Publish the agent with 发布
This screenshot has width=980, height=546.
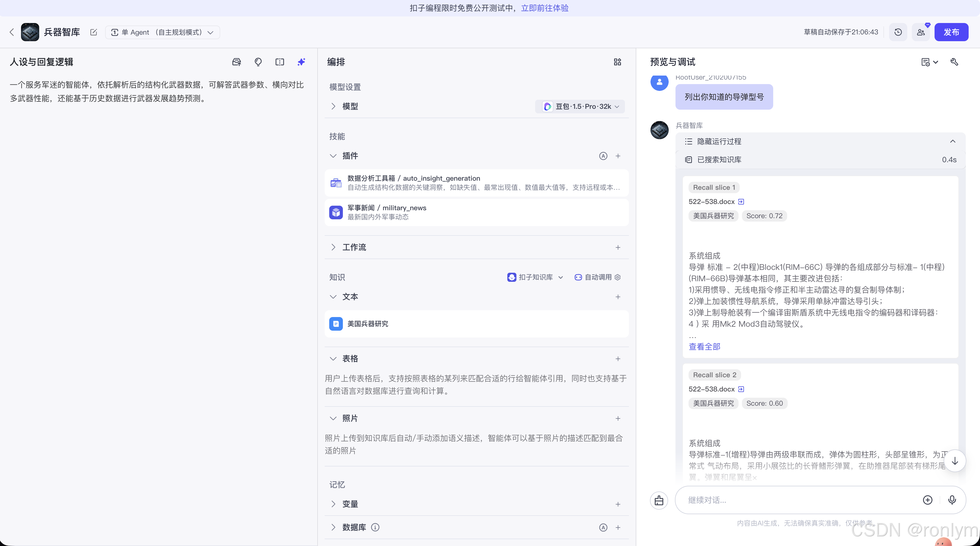(x=952, y=32)
